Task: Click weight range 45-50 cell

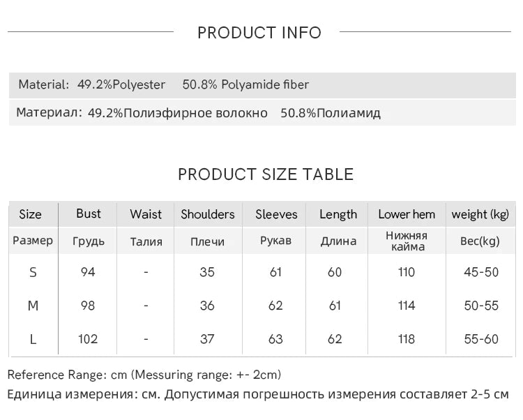Action: coord(481,272)
